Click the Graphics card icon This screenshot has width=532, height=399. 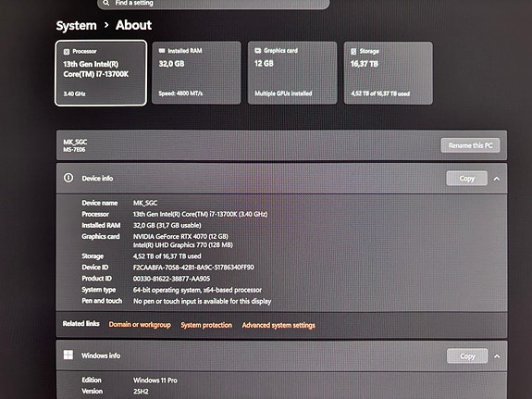[x=258, y=51]
